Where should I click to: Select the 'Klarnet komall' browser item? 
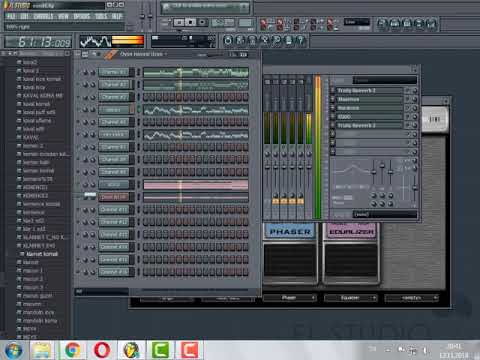click(x=42, y=254)
